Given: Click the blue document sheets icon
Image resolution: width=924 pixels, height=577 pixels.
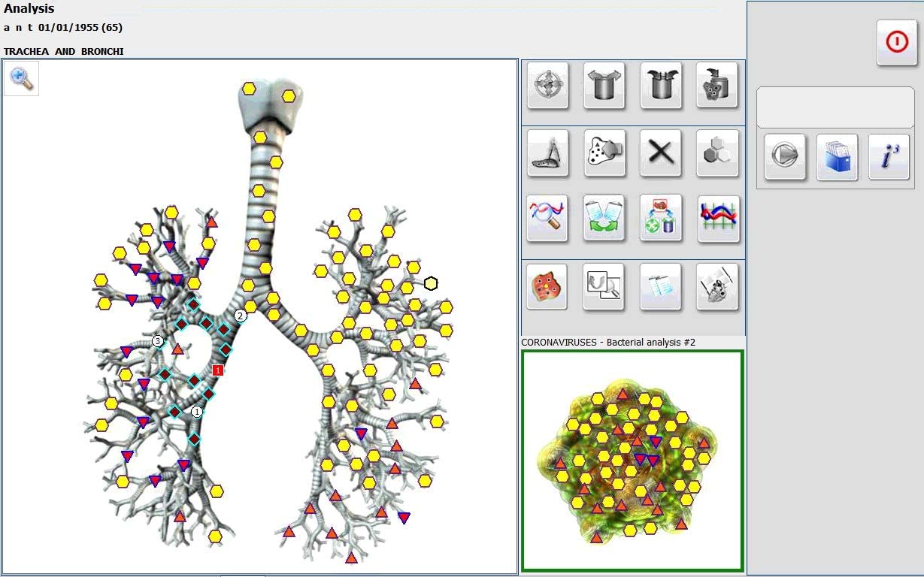Looking at the screenshot, I should pyautogui.click(x=661, y=287).
